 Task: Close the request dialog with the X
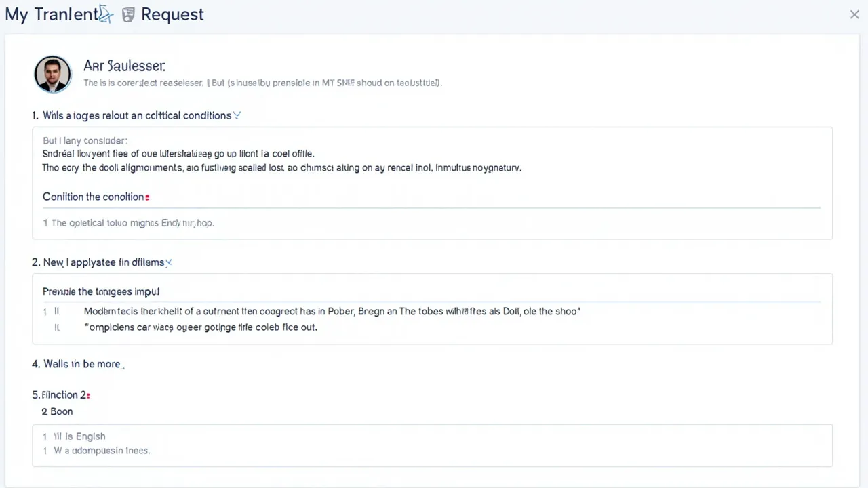pos(854,14)
